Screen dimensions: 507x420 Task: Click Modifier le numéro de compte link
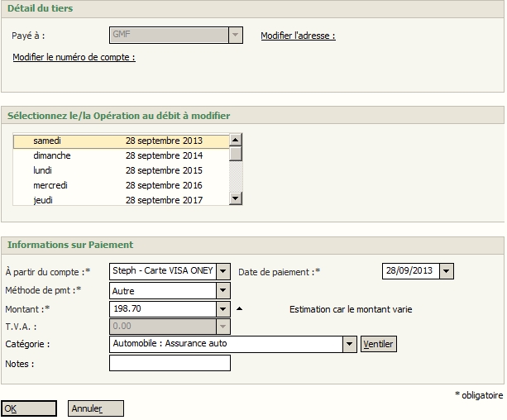tap(74, 57)
